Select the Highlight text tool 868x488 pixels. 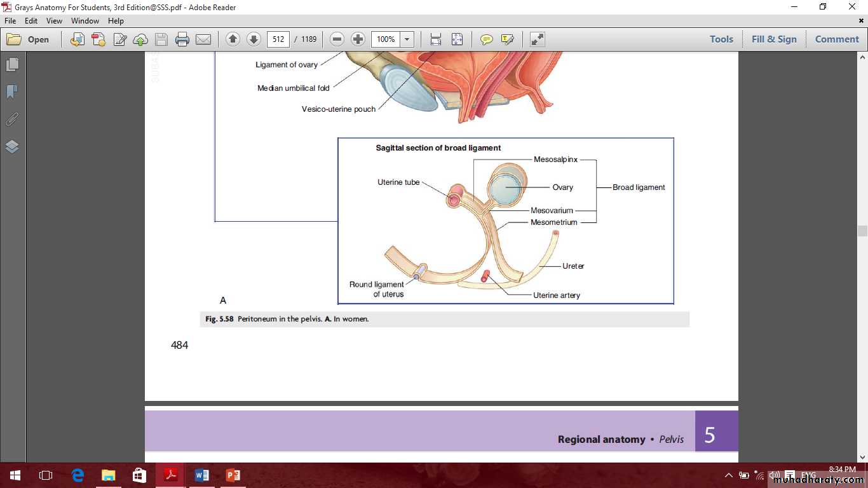pos(507,39)
